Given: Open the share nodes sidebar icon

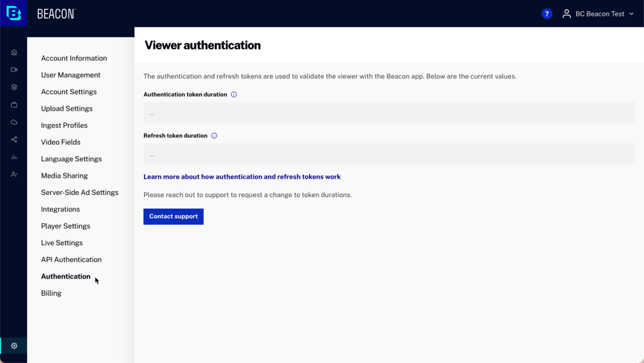Looking at the screenshot, I should (x=13, y=140).
